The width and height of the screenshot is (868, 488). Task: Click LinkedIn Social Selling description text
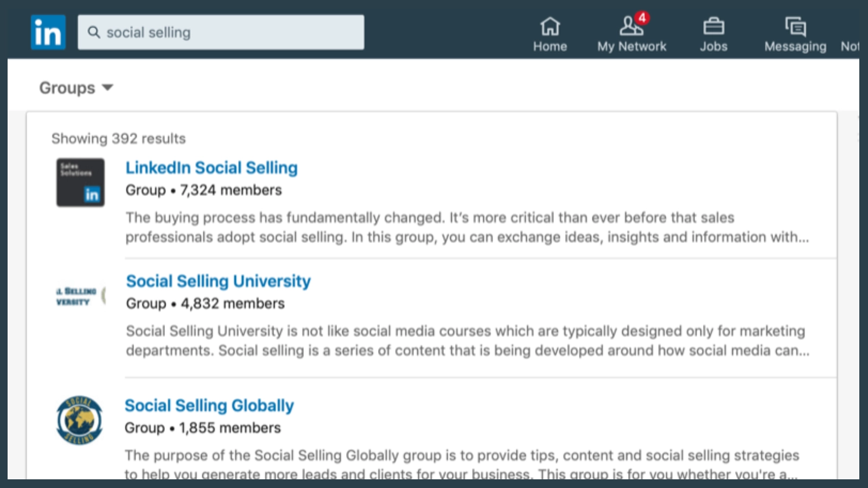click(x=467, y=227)
